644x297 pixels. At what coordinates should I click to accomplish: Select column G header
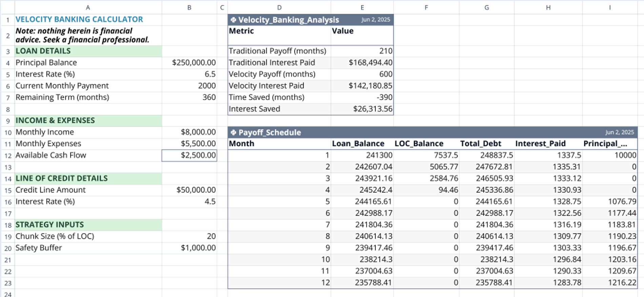pyautogui.click(x=486, y=7)
